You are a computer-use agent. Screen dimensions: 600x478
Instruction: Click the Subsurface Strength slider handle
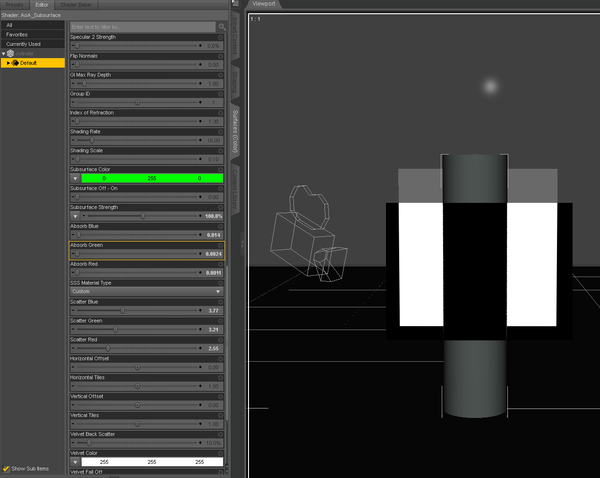coord(143,216)
